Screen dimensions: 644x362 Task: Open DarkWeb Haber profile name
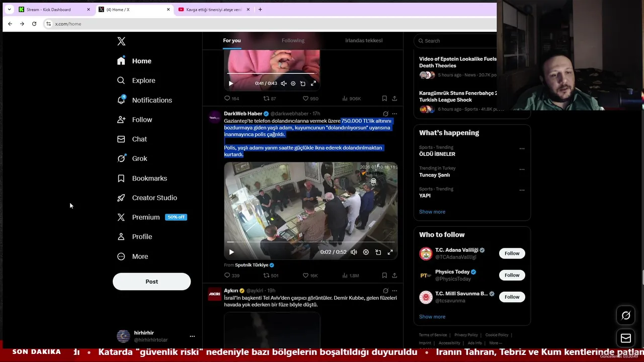click(243, 114)
